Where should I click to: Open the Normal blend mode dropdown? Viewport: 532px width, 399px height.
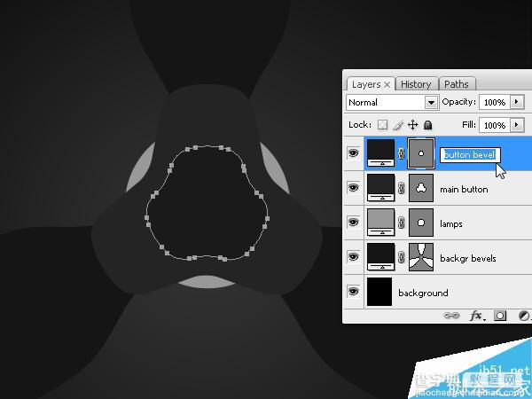click(x=393, y=103)
